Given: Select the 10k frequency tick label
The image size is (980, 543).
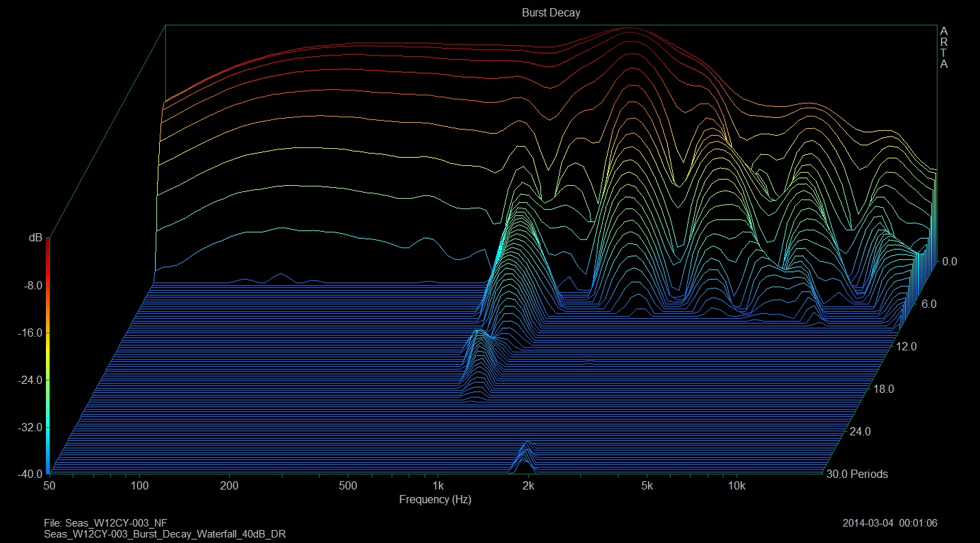Looking at the screenshot, I should 737,486.
